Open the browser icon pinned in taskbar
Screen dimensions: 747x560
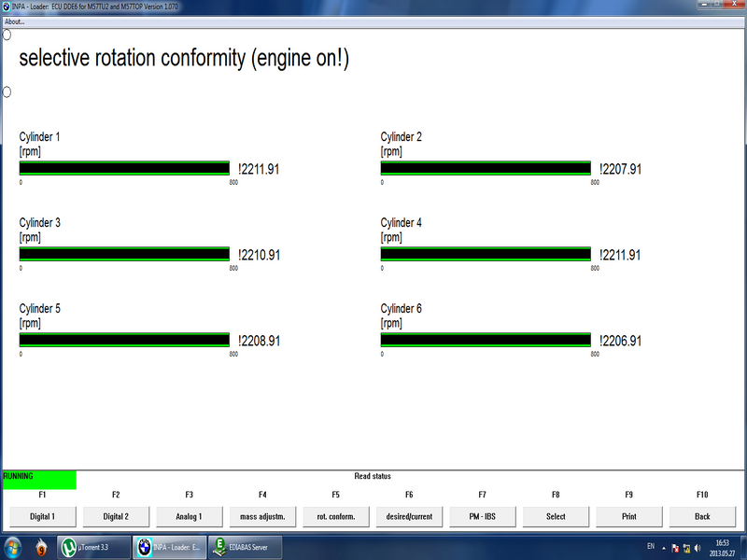coord(41,548)
